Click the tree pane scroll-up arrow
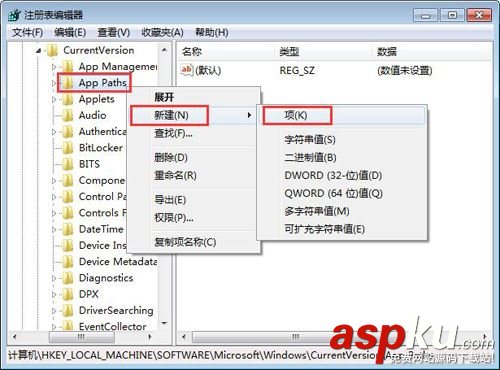Image resolution: width=500 pixels, height=370 pixels. 164,50
